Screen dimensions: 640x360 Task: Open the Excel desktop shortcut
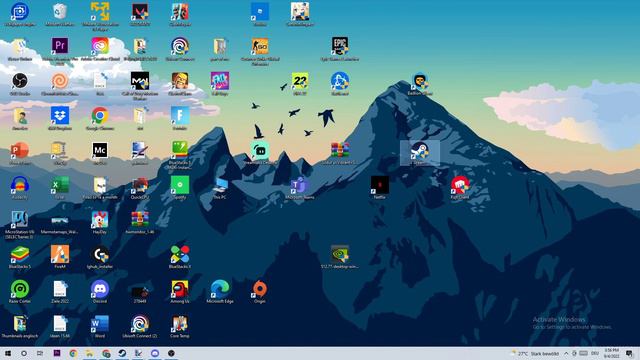pos(60,185)
